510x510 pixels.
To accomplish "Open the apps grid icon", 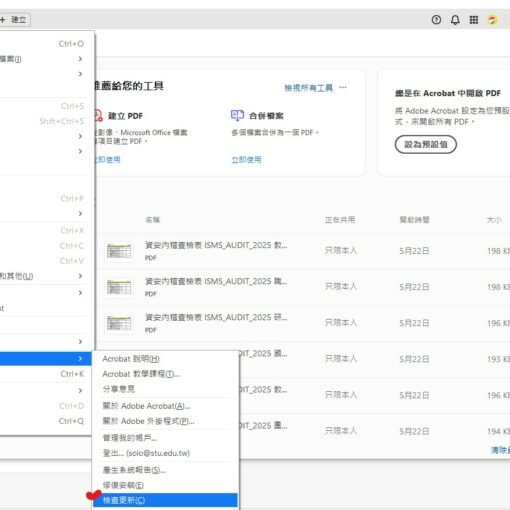I will point(474,20).
